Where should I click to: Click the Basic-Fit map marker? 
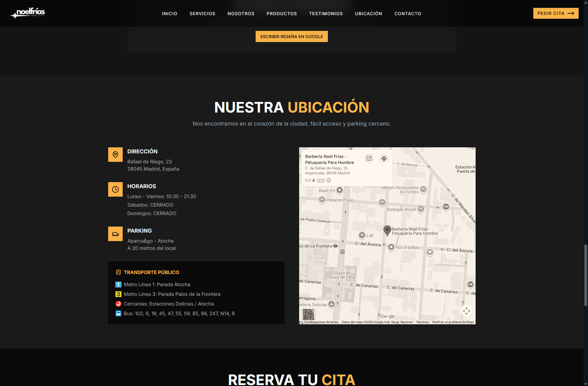coord(340,190)
